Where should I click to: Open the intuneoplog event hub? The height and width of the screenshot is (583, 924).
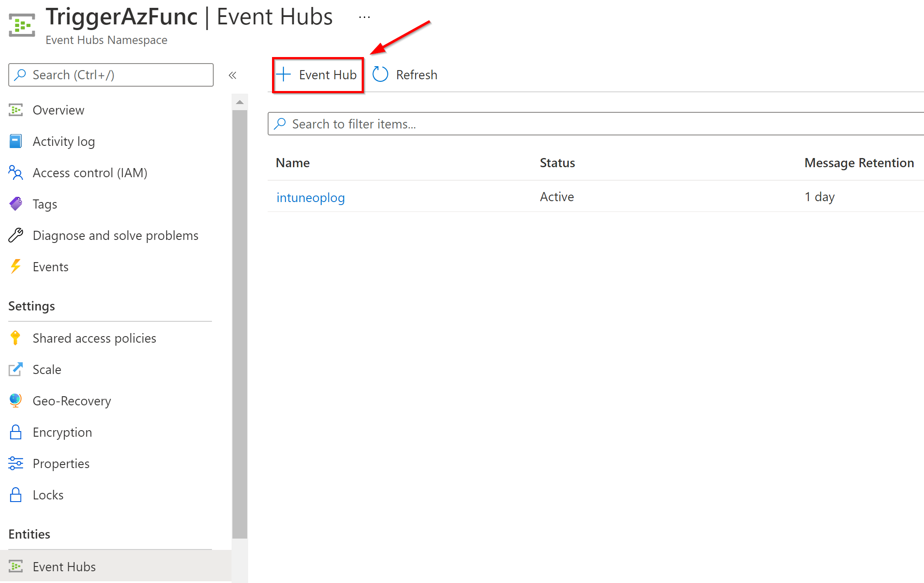[310, 197]
